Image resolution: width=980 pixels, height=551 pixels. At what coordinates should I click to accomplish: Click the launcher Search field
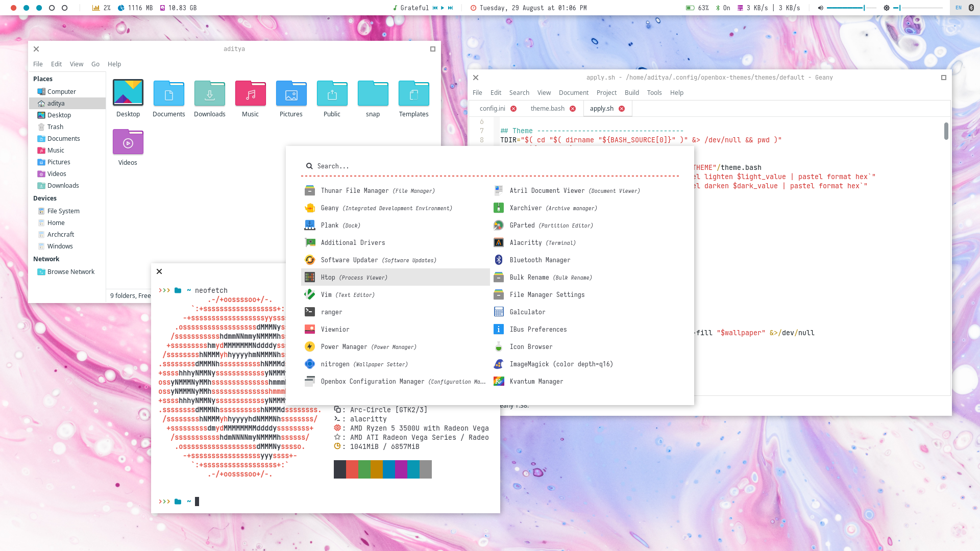[x=459, y=166]
